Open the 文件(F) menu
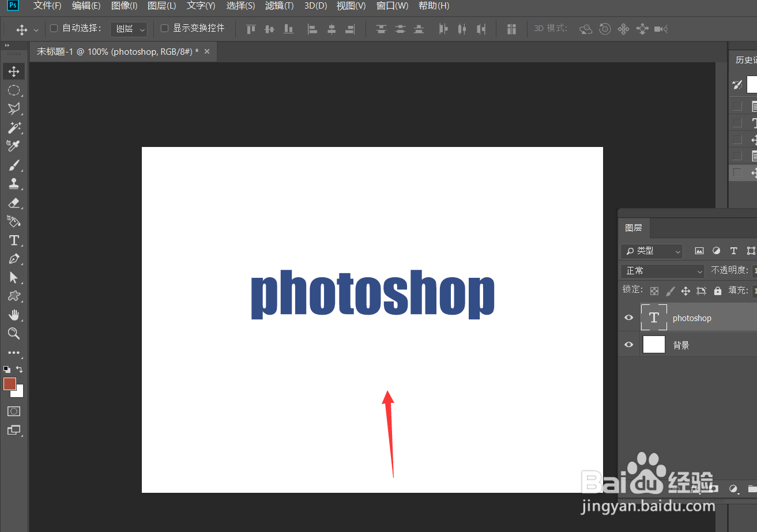The image size is (757, 532). [47, 6]
